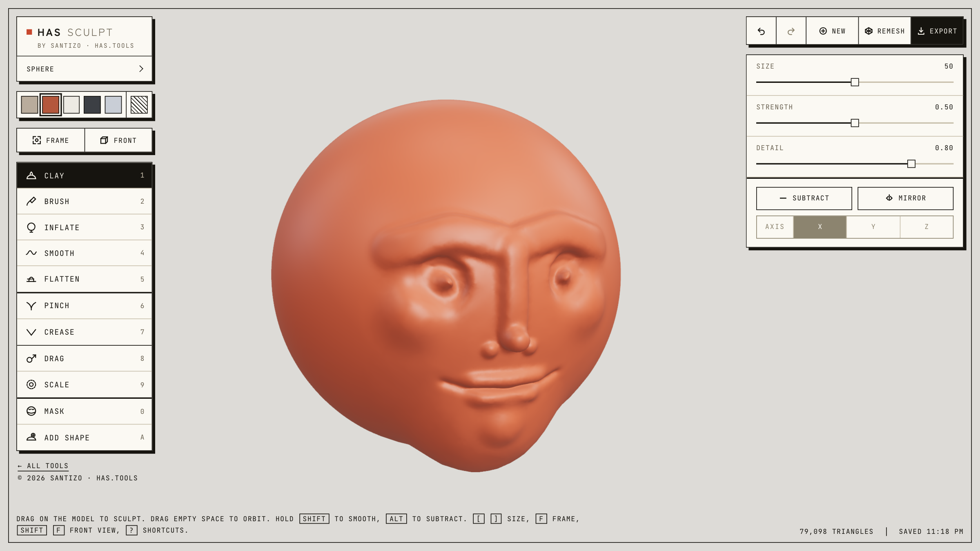
Task: Set mirror axis to X
Action: click(x=820, y=227)
